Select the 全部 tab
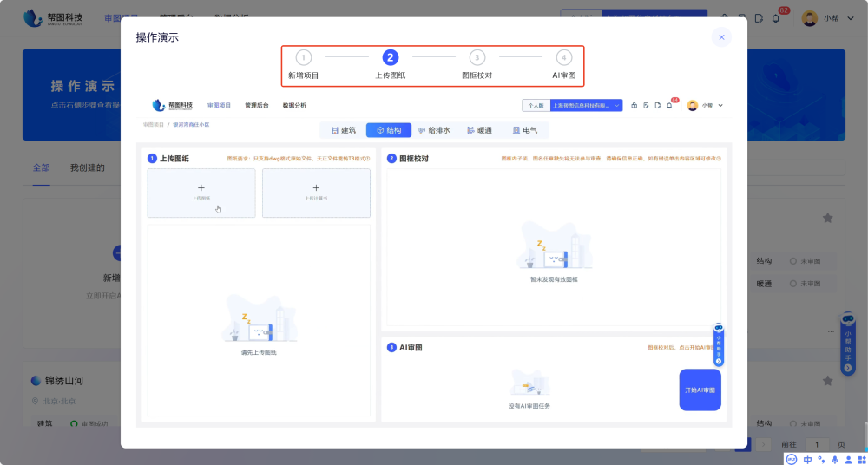 41,167
